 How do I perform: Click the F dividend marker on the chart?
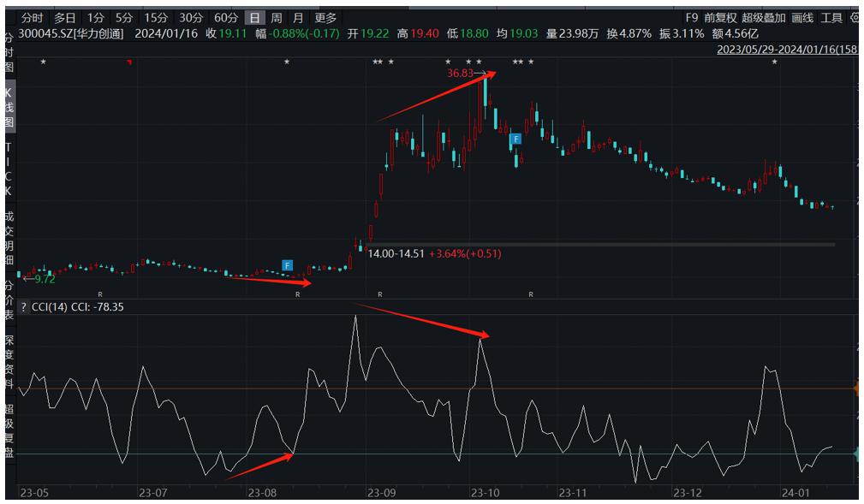click(515, 137)
